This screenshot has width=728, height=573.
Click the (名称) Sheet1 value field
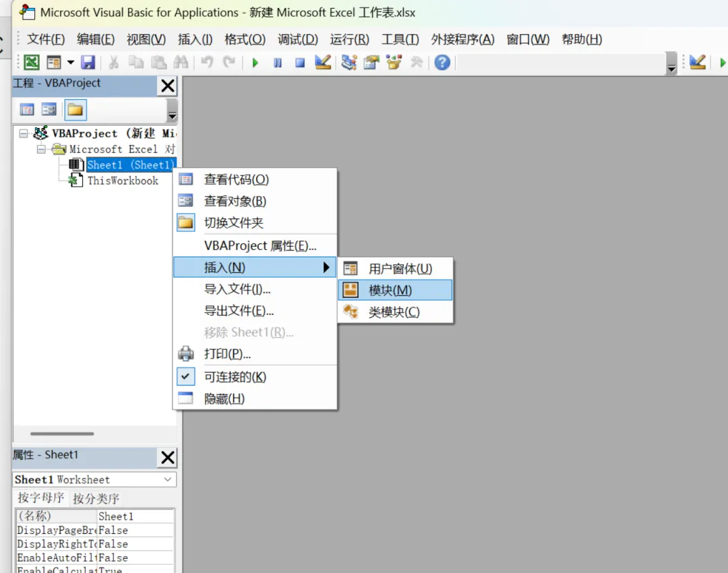pos(135,516)
